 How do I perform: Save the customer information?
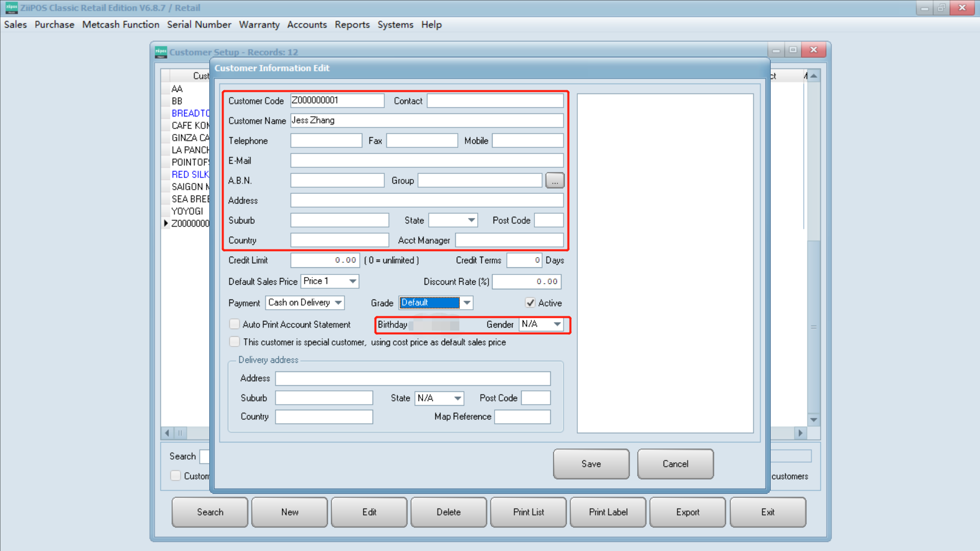[591, 464]
